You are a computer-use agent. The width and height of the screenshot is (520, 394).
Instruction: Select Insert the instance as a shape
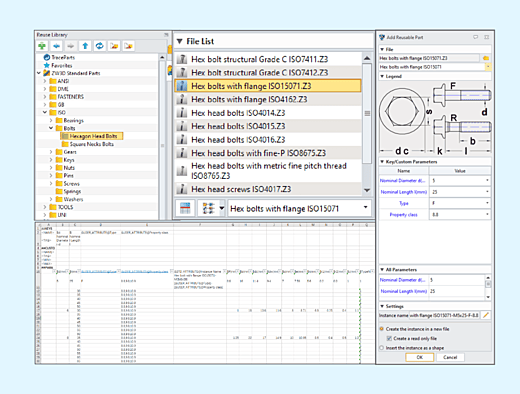click(382, 348)
